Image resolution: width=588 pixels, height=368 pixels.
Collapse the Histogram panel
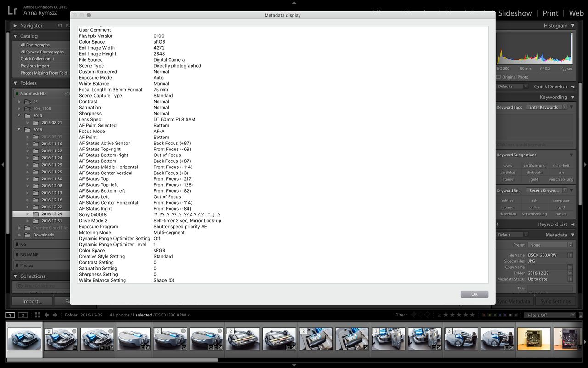point(572,26)
